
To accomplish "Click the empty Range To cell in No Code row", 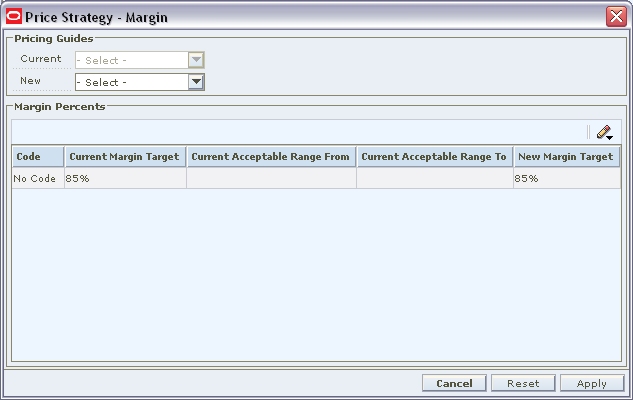I will tap(435, 178).
